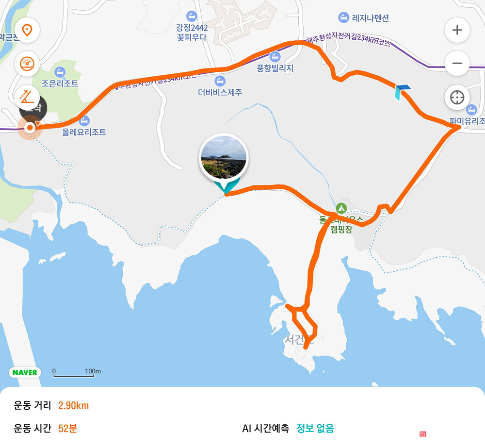Select the 강정2442 꽃피우다 lodging icon

[x=192, y=16]
